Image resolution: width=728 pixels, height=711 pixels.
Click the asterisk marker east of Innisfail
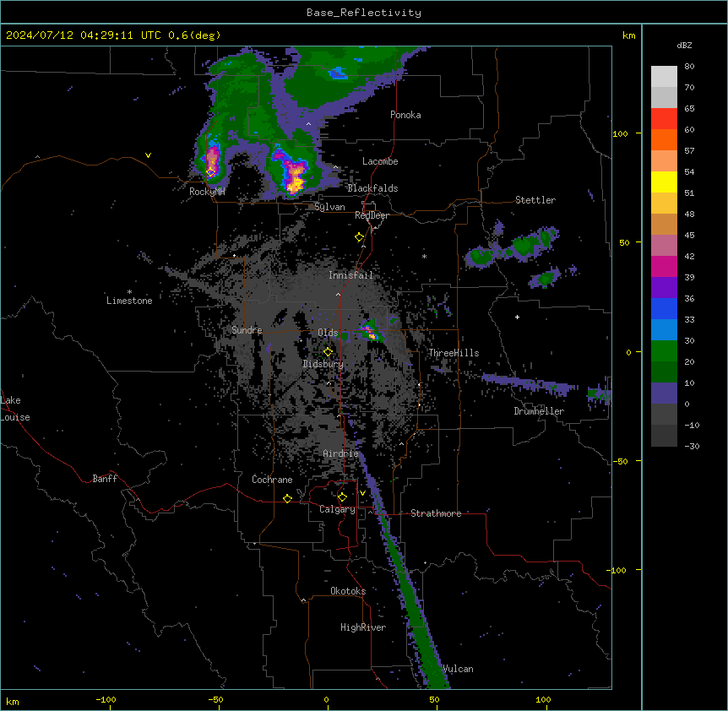[x=424, y=256]
